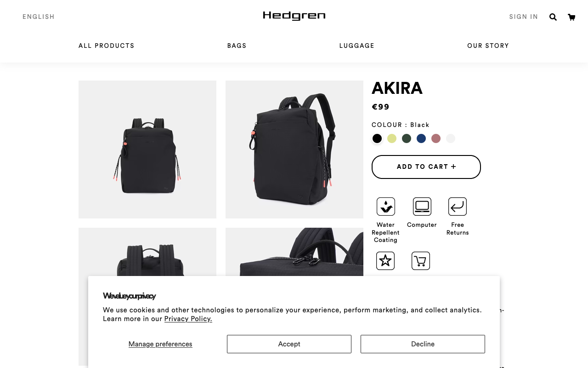This screenshot has height=368, width=588.
Task: Open the ENGLISH language selector
Action: [39, 17]
